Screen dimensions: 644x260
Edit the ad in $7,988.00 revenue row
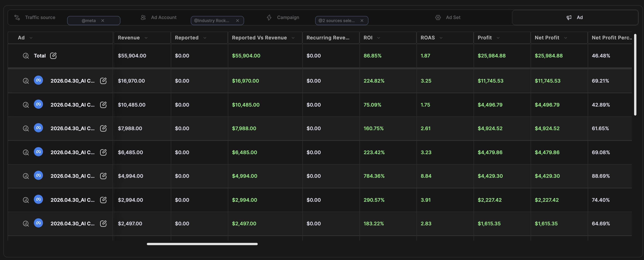pos(103,128)
